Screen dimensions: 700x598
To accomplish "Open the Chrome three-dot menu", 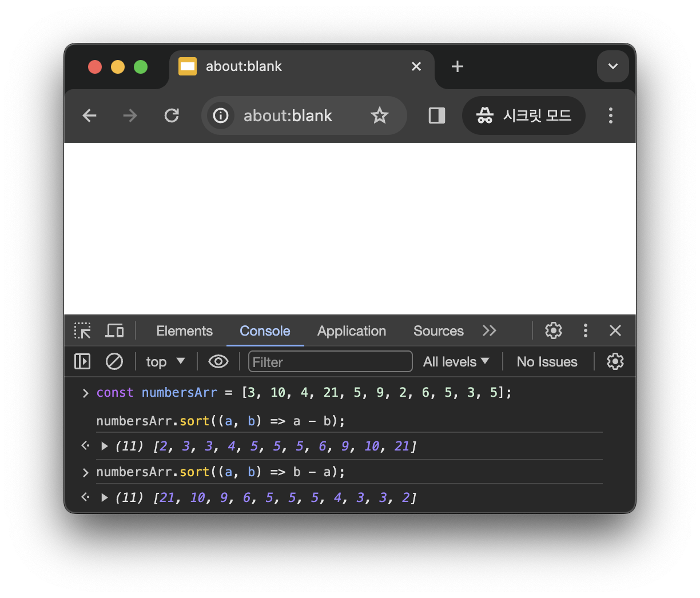I will click(611, 115).
